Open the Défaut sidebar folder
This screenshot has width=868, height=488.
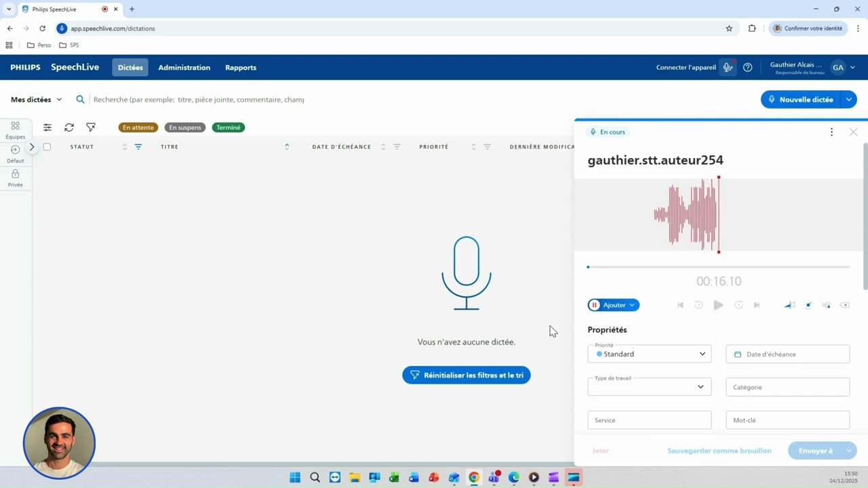coord(15,155)
